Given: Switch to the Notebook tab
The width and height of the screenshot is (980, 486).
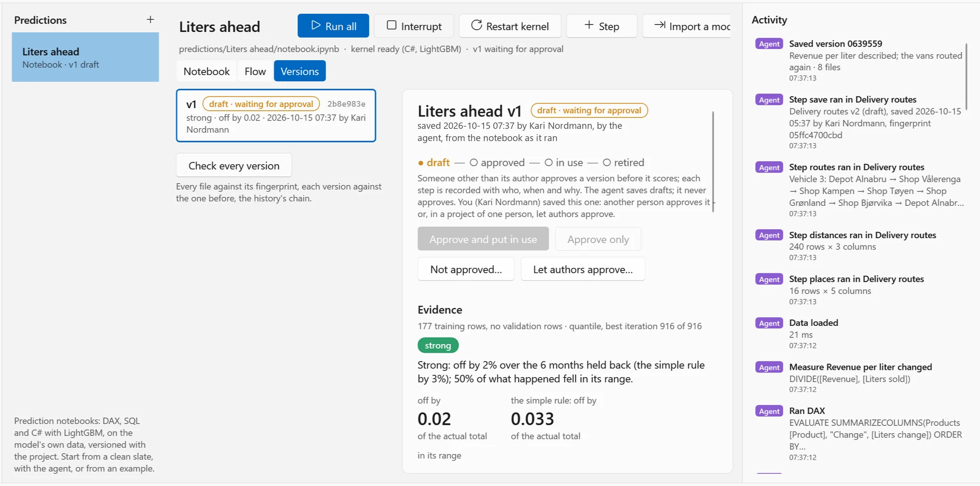Looking at the screenshot, I should (206, 72).
